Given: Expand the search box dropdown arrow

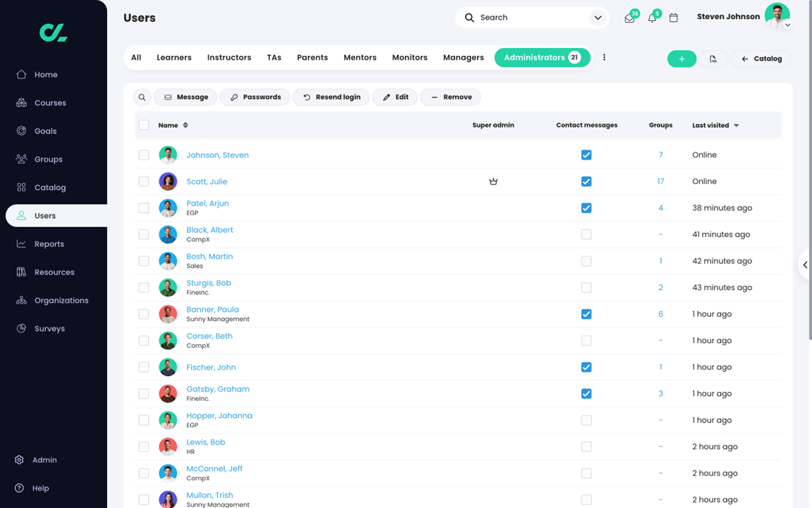Looking at the screenshot, I should 598,18.
